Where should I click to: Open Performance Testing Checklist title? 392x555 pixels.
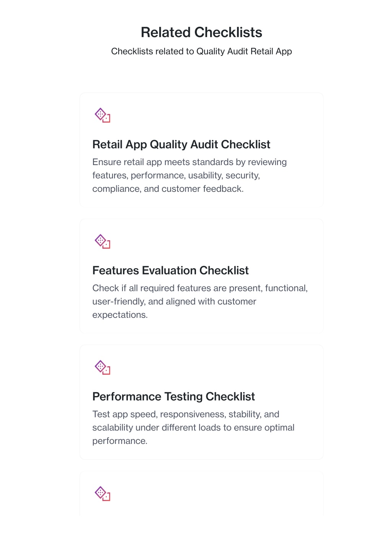pos(173,396)
